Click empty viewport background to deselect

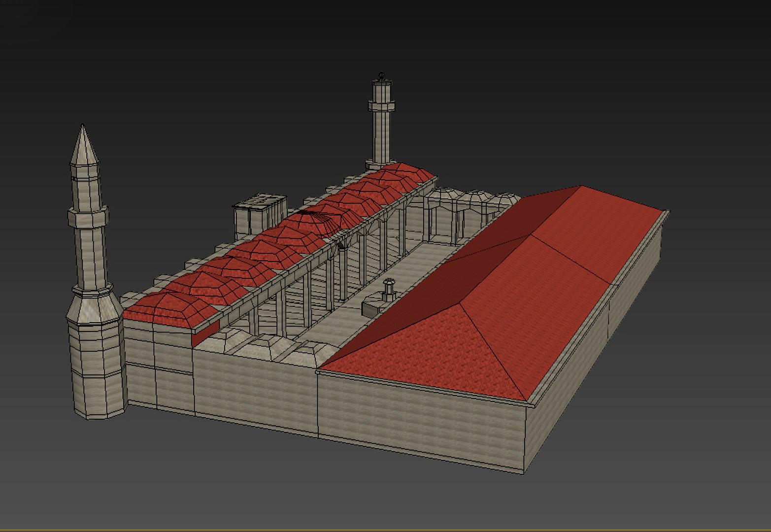(x=640, y=74)
